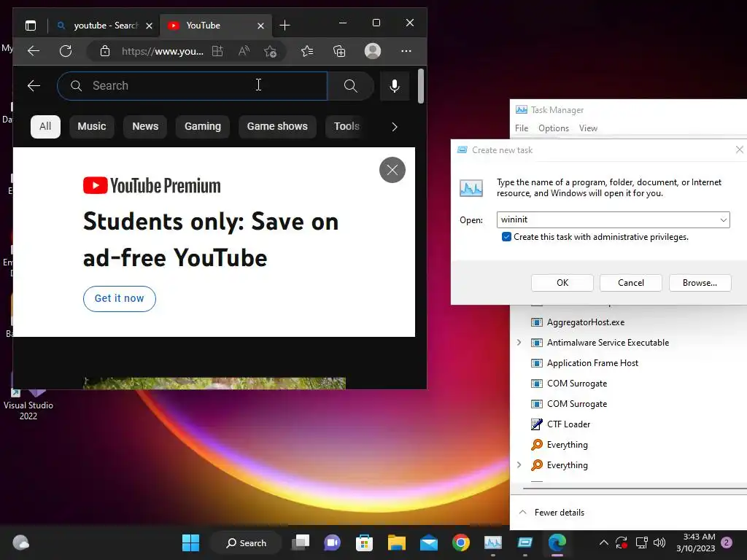Click the YouTube search magnifier button
747x560 pixels.
351,86
